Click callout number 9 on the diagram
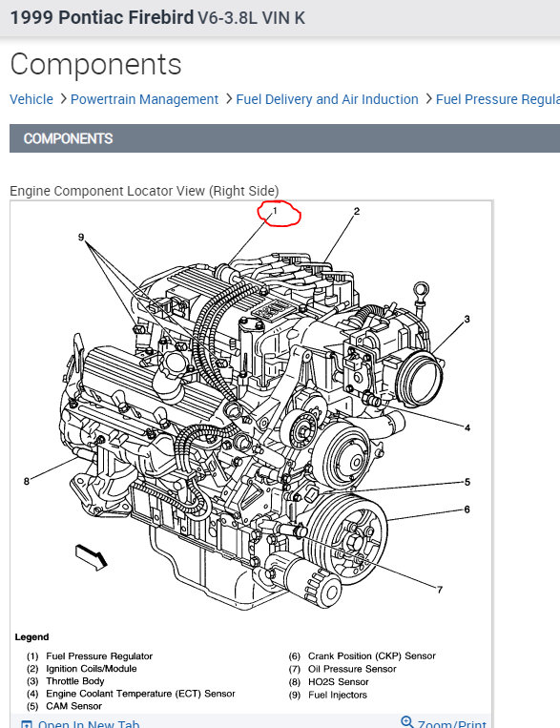 [81, 238]
